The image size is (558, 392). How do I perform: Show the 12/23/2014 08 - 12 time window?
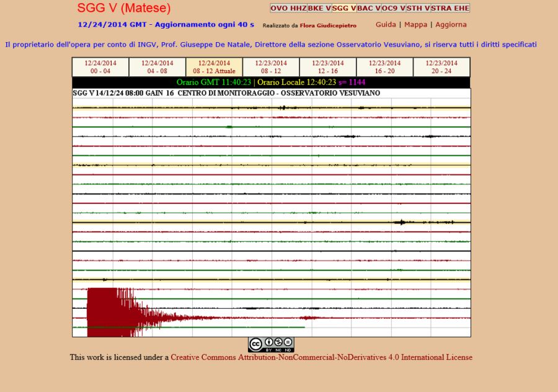click(x=271, y=67)
